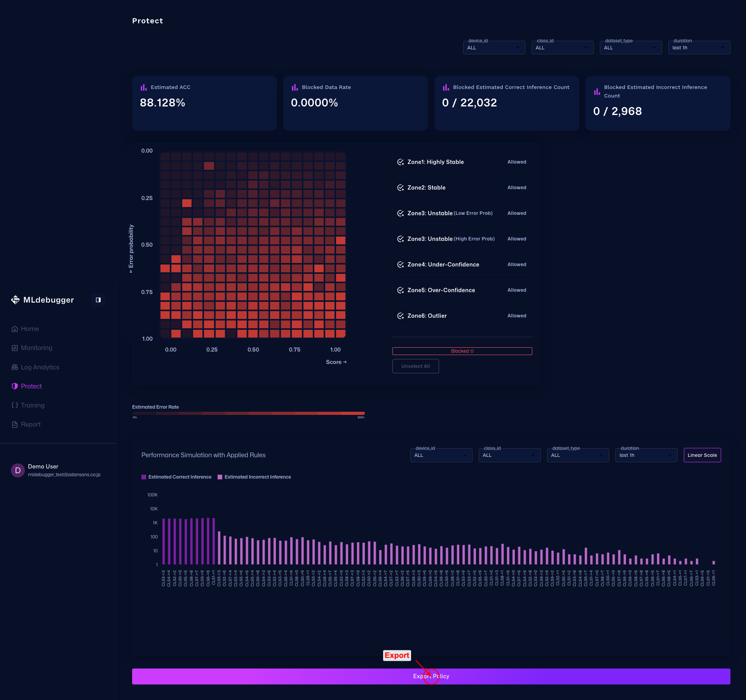Click the Unselect All button
The height and width of the screenshot is (700, 746).
[x=415, y=366]
